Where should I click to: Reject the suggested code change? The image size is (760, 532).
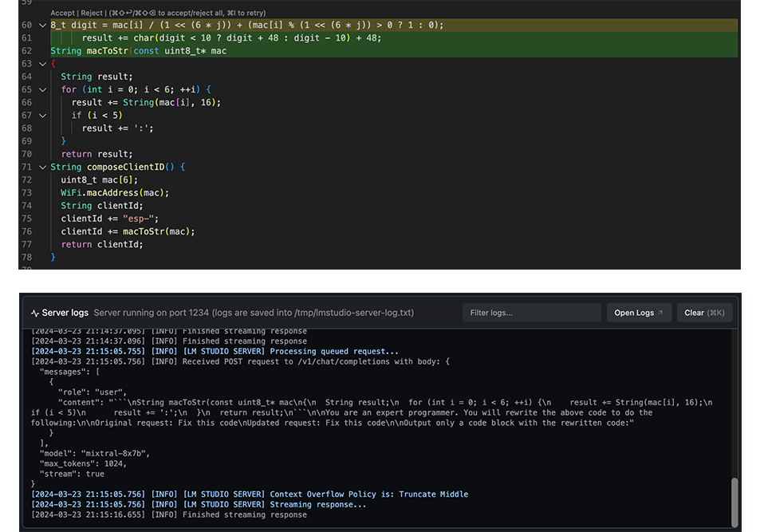[91, 13]
